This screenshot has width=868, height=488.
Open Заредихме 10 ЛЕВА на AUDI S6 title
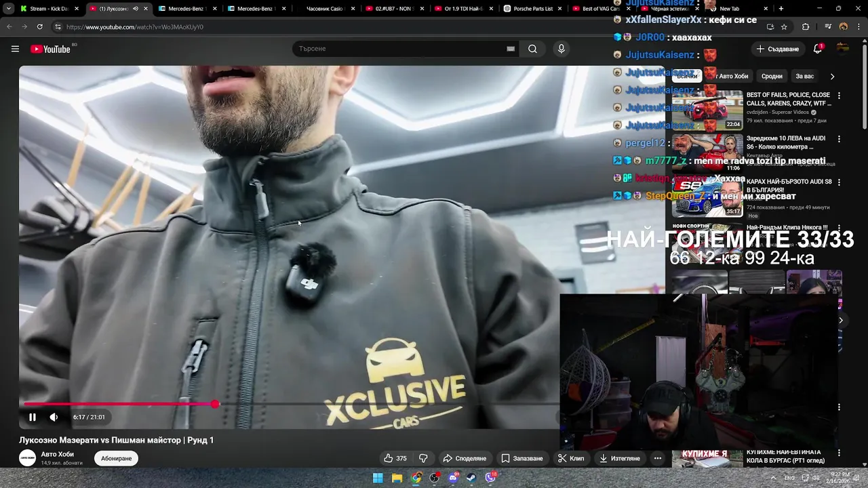point(785,142)
